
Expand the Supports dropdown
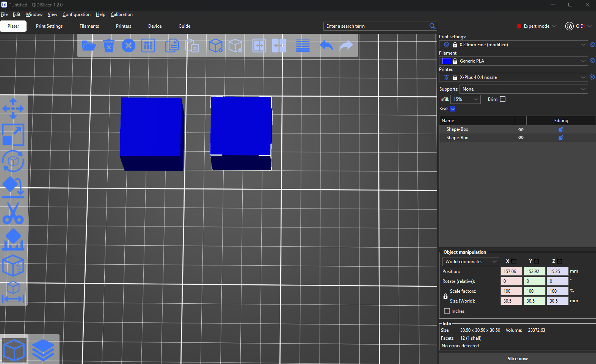(x=524, y=89)
